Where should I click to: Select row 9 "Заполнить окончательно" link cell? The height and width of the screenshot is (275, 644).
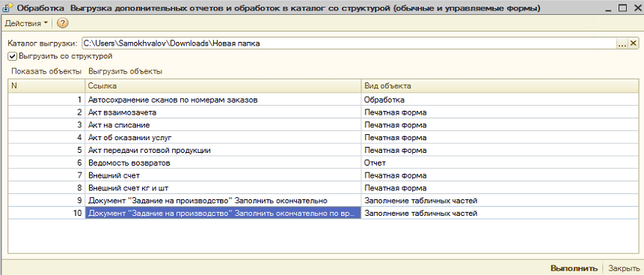pyautogui.click(x=223, y=201)
